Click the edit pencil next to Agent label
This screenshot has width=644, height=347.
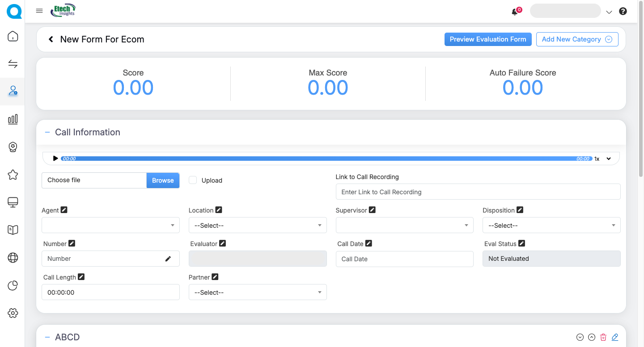pyautogui.click(x=64, y=210)
